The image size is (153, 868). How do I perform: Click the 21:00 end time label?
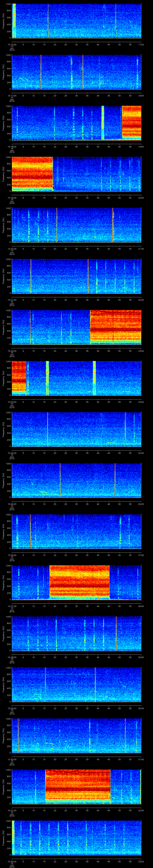[141, 249]
